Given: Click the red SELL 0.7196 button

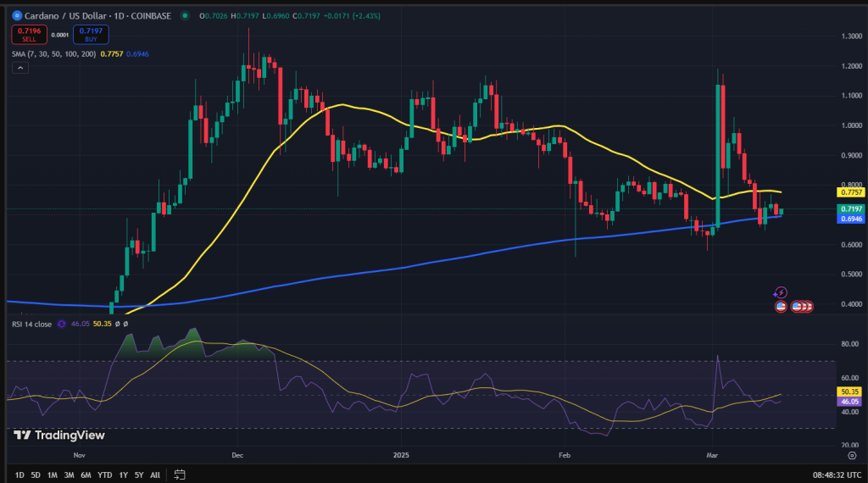Looking at the screenshot, I should click(29, 34).
